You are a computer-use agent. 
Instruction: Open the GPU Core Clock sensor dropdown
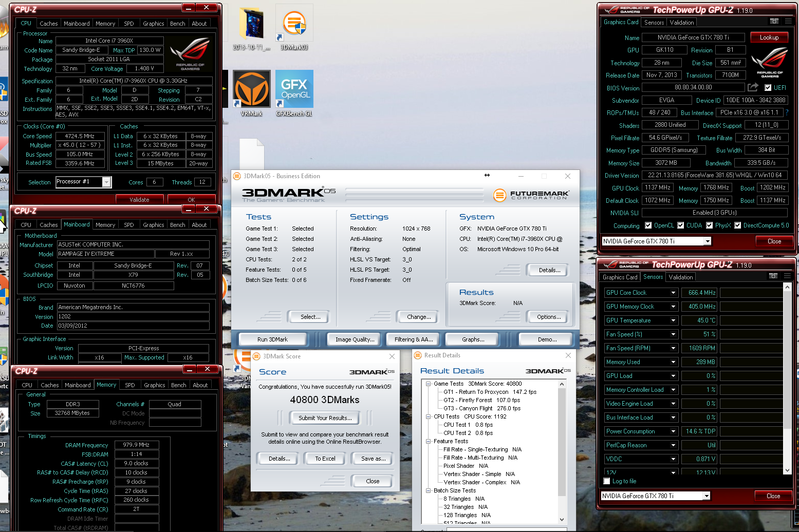[x=673, y=293]
